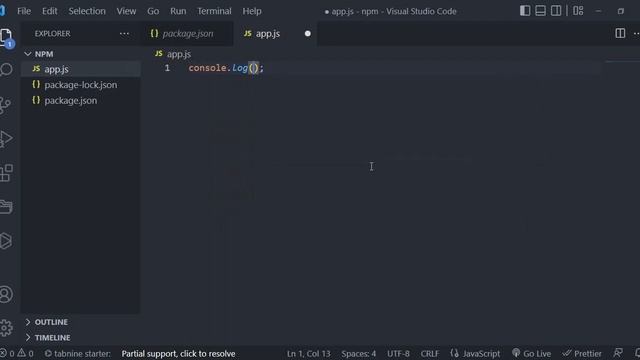The height and width of the screenshot is (360, 640).
Task: Open Customize Layout icon
Action: coord(578,11)
